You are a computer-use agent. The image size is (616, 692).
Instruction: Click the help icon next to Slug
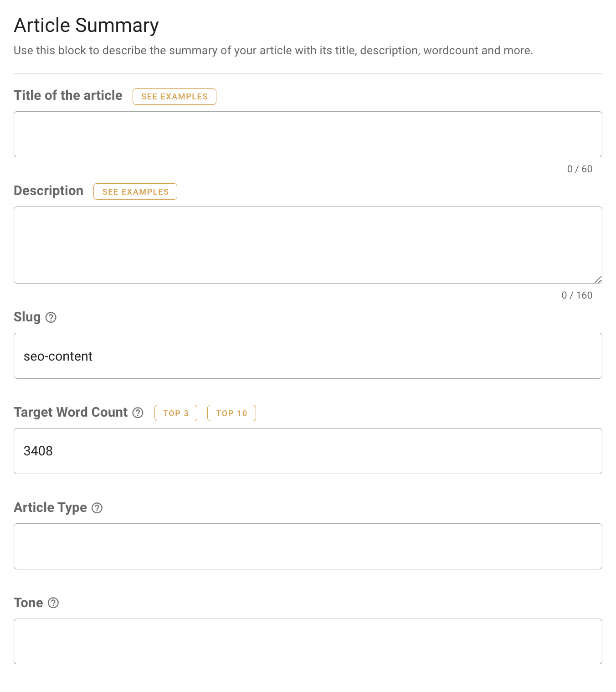pyautogui.click(x=51, y=317)
